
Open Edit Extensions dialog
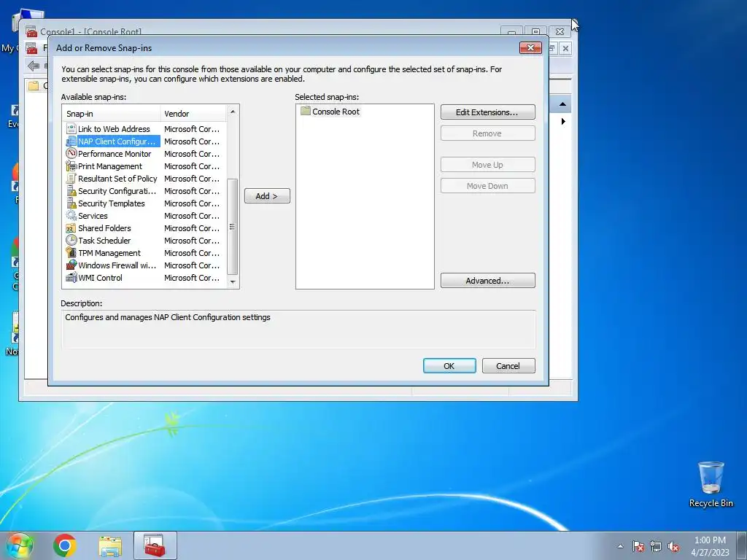pyautogui.click(x=487, y=112)
